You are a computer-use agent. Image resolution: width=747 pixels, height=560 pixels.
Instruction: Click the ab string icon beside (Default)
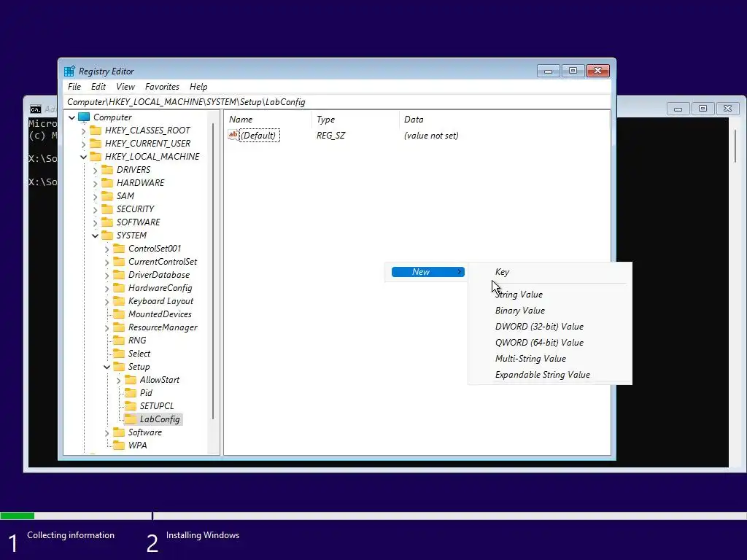pyautogui.click(x=233, y=135)
